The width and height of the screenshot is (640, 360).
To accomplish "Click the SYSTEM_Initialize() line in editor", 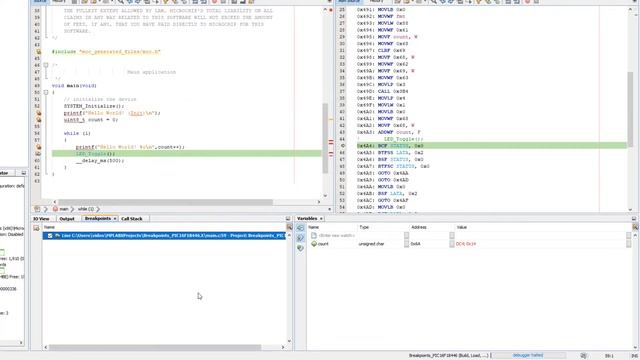I will pyautogui.click(x=94, y=106).
